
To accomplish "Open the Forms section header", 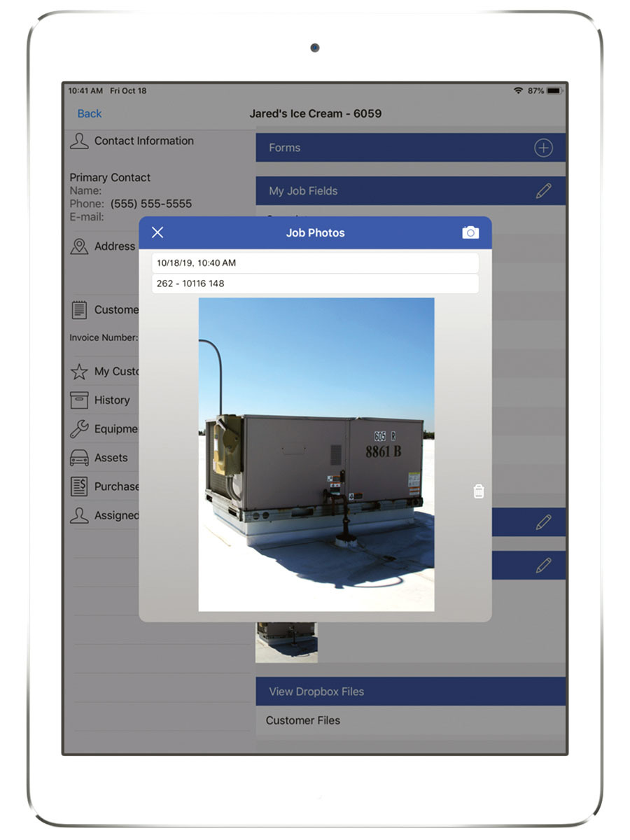I will (x=392, y=148).
